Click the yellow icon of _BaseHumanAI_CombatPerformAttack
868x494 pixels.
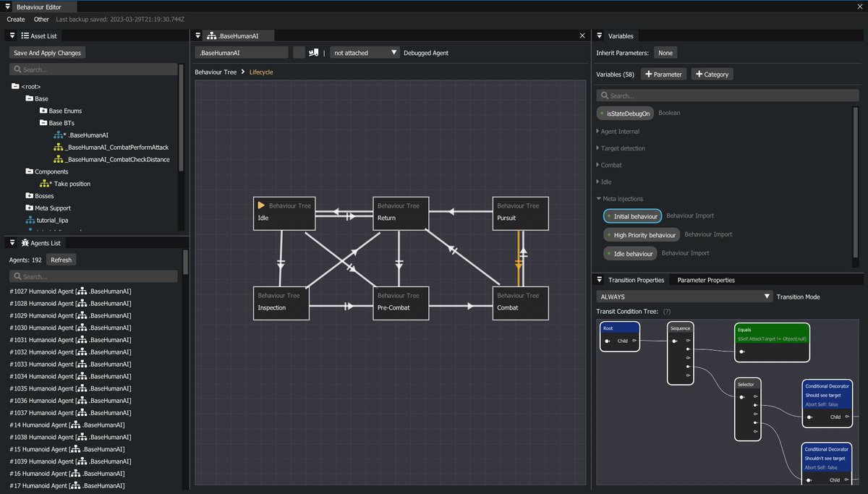(x=59, y=147)
